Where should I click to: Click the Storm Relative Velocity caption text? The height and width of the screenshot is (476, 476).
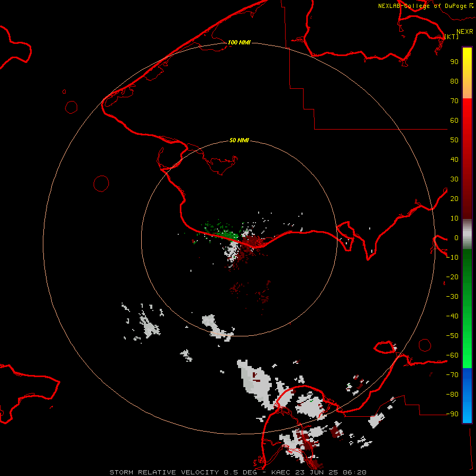pyautogui.click(x=237, y=472)
